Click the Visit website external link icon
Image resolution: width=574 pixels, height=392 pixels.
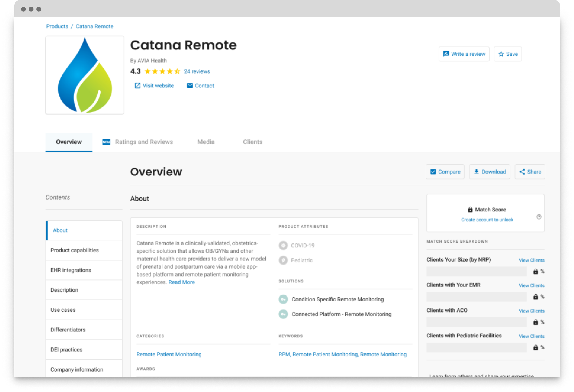137,86
